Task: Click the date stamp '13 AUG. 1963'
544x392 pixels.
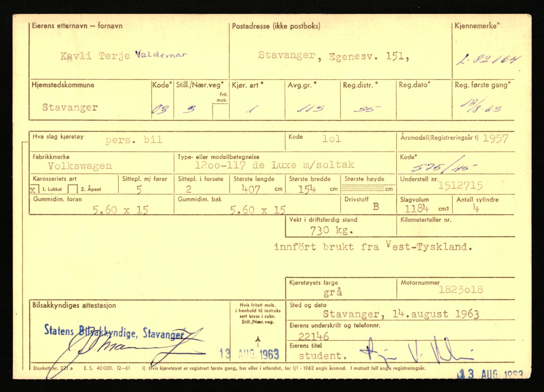Action: click(x=249, y=354)
